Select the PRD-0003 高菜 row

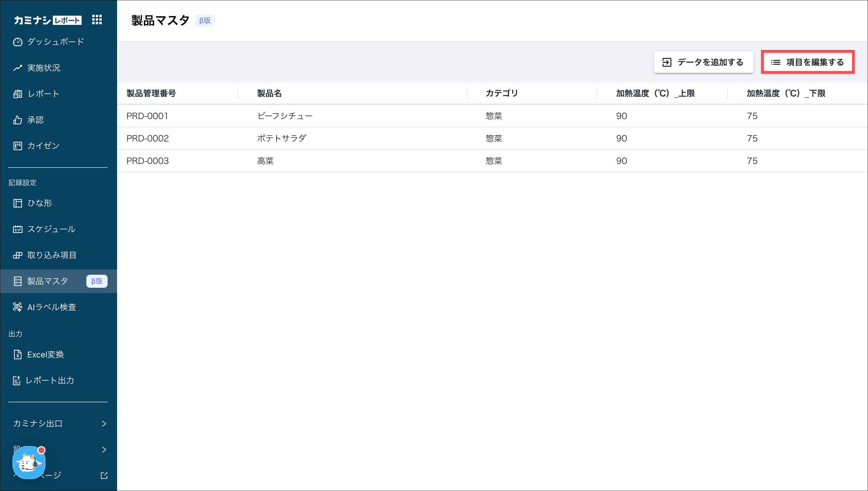tap(265, 161)
